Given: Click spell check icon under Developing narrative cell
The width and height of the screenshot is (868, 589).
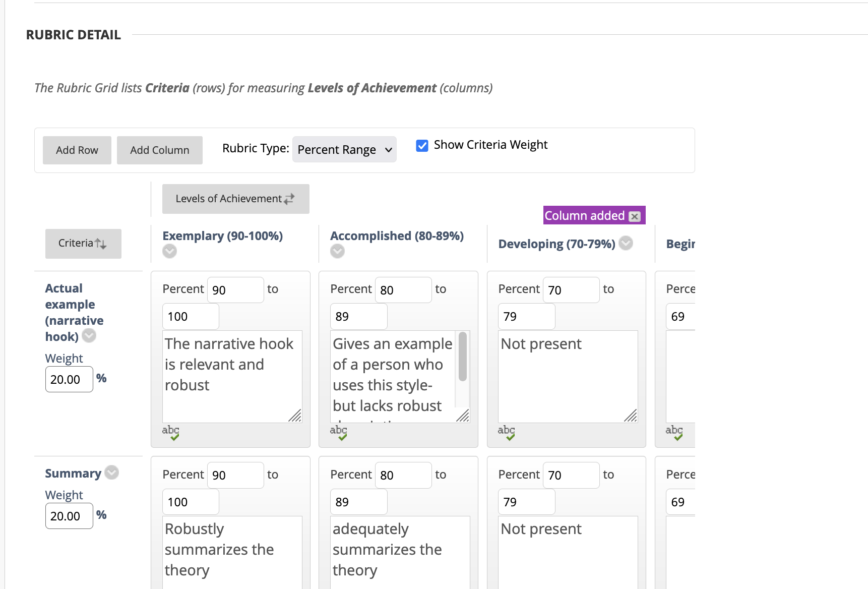Looking at the screenshot, I should (x=507, y=432).
